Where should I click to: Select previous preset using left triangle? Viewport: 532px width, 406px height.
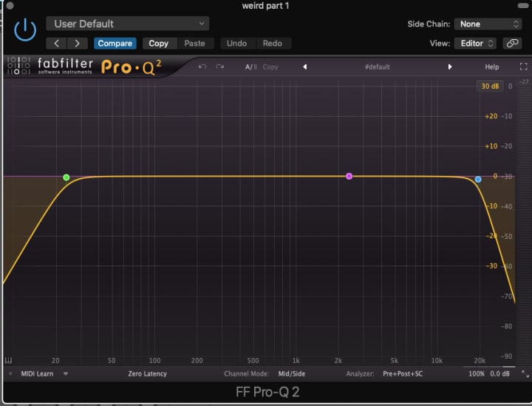305,67
